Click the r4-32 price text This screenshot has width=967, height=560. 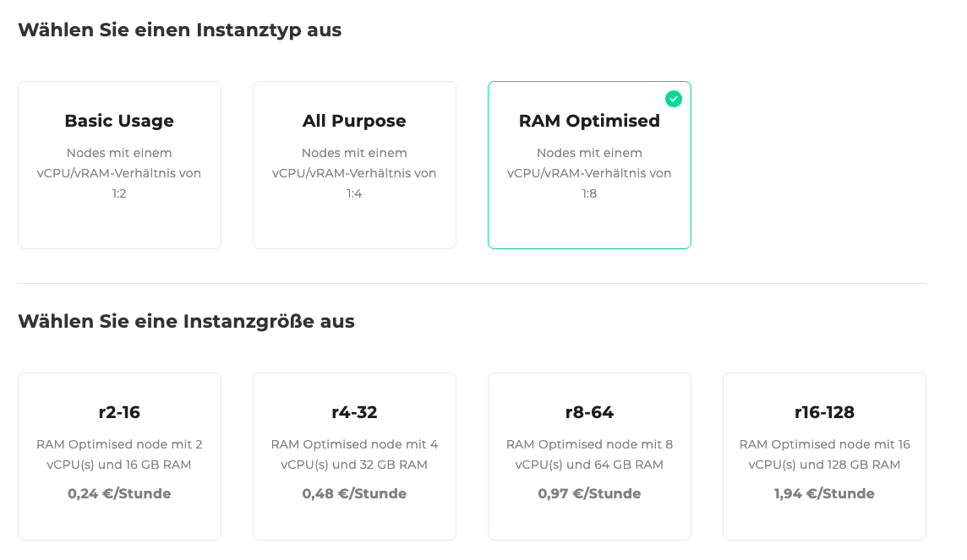coord(354,493)
